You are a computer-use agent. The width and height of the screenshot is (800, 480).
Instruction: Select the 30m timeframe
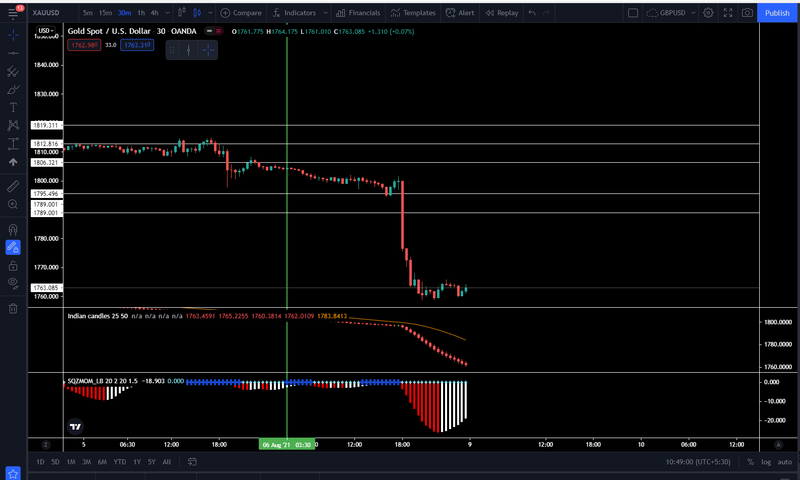click(124, 13)
